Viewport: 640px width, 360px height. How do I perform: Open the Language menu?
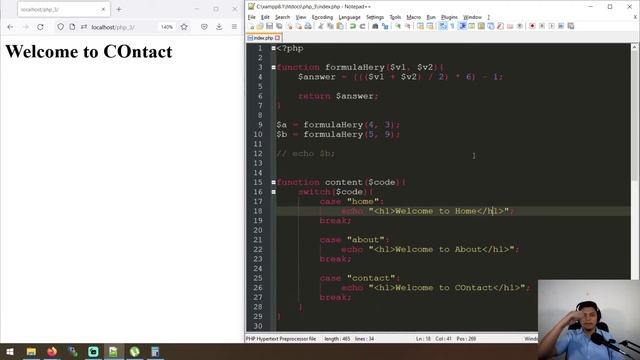point(349,17)
